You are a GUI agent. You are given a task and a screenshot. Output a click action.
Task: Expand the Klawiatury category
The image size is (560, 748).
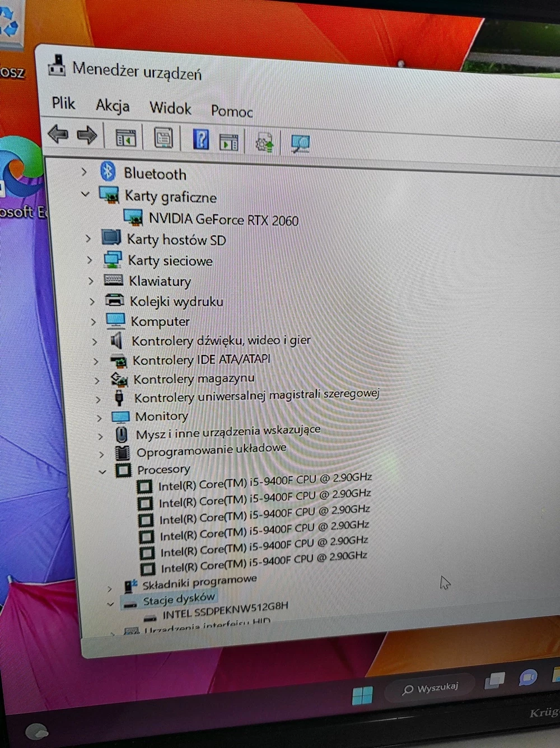[91, 280]
